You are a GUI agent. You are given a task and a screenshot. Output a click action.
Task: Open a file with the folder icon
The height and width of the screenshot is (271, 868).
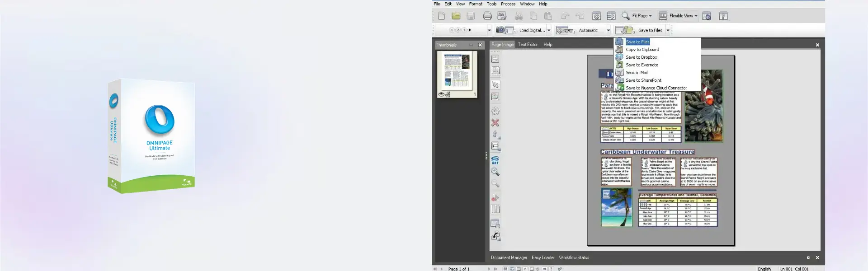tap(456, 16)
